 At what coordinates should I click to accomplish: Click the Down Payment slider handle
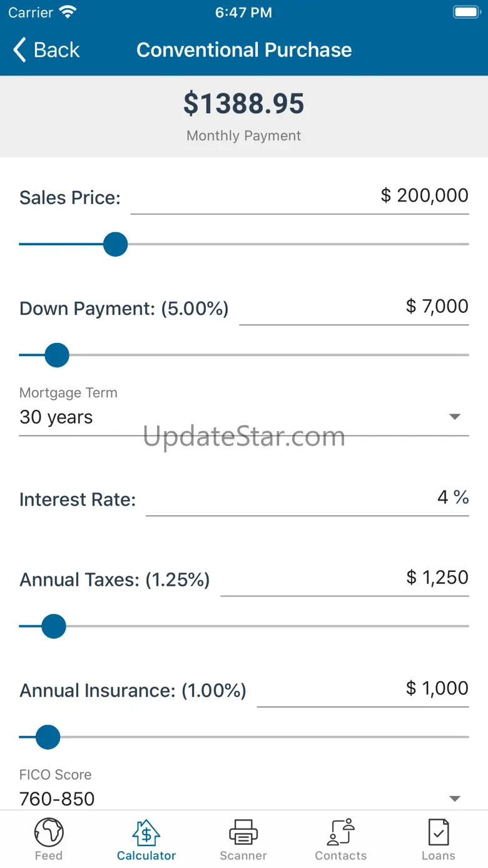(x=57, y=355)
